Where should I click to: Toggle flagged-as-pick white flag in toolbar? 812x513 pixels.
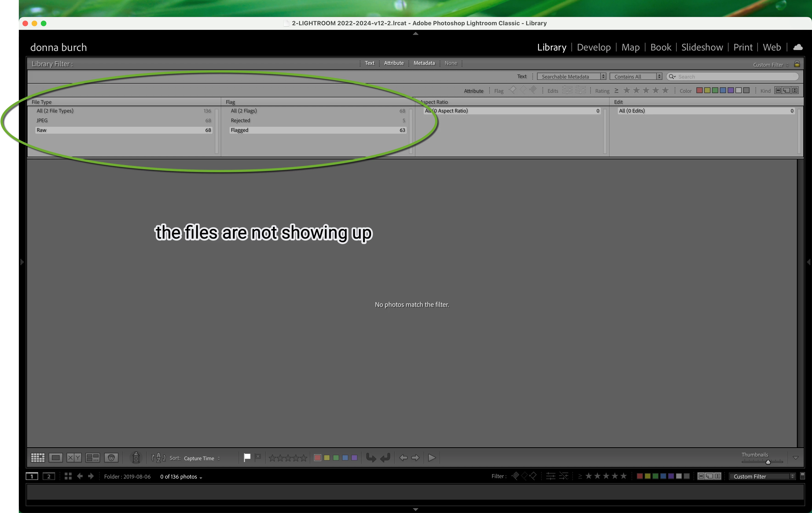pyautogui.click(x=247, y=458)
